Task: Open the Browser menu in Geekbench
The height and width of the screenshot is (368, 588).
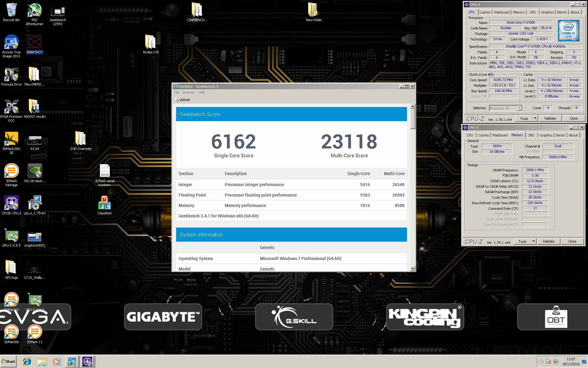Action: (x=189, y=92)
